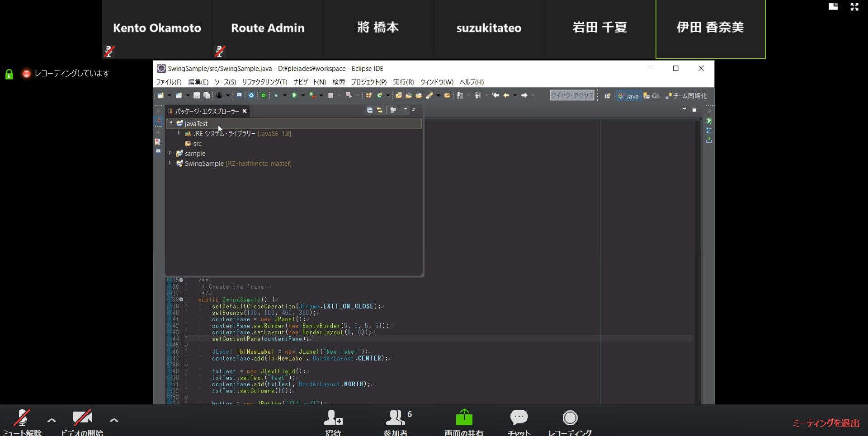The height and width of the screenshot is (436, 868).
Task: Click the Save All icon in Eclipse toolbar
Action: pyautogui.click(x=207, y=95)
